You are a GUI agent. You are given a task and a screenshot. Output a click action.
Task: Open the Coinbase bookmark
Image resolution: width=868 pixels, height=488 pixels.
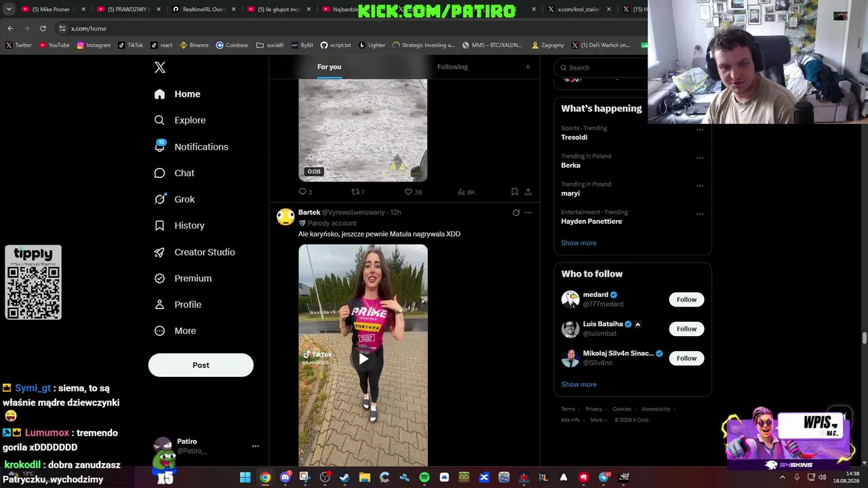tap(232, 45)
